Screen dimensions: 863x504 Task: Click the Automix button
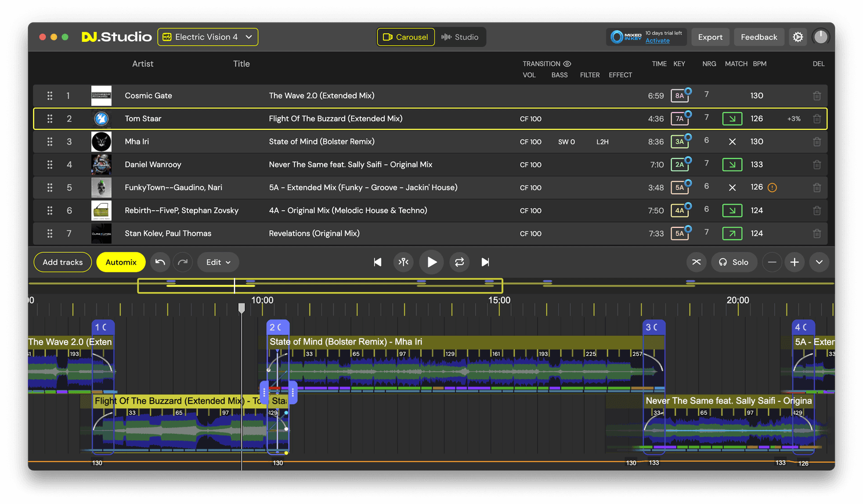coord(121,262)
